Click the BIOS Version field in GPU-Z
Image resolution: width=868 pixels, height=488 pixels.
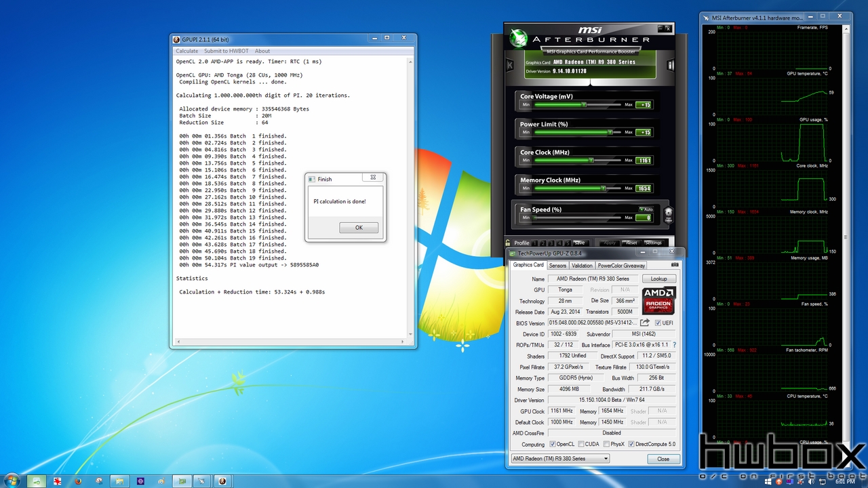(593, 323)
